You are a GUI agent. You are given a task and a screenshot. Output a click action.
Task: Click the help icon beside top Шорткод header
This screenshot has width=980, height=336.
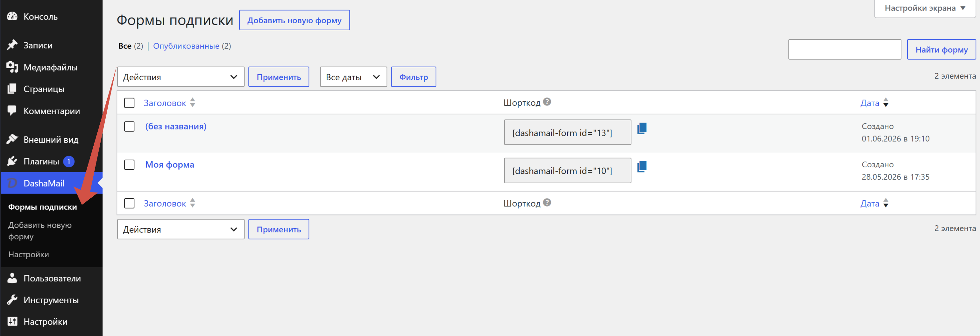coord(547,102)
